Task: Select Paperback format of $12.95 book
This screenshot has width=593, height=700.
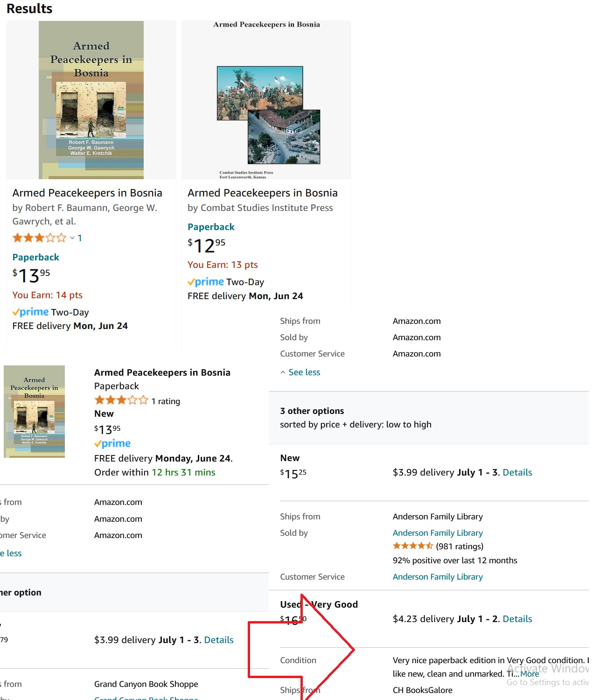Action: [211, 227]
